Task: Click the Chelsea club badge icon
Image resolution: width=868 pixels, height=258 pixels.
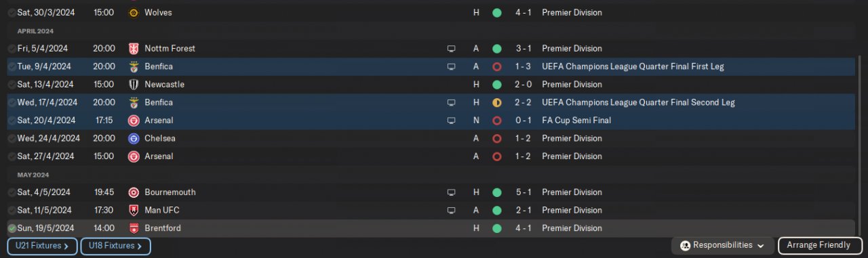Action: coord(134,138)
